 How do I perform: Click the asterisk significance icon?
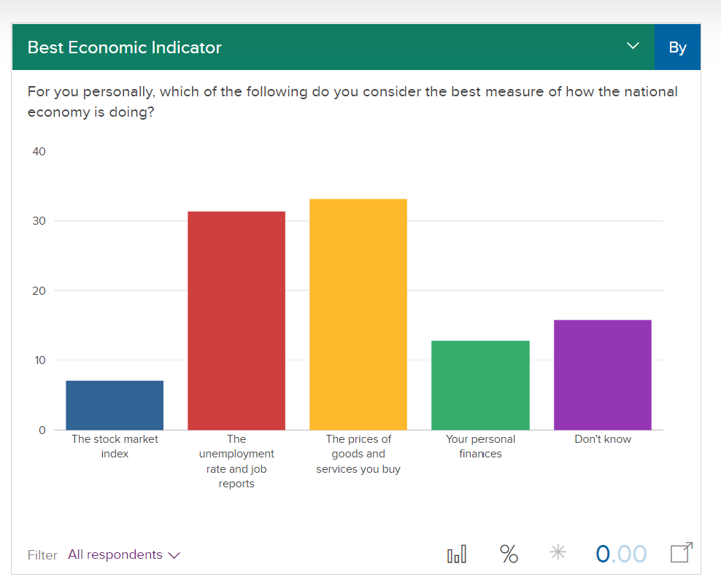pos(558,554)
